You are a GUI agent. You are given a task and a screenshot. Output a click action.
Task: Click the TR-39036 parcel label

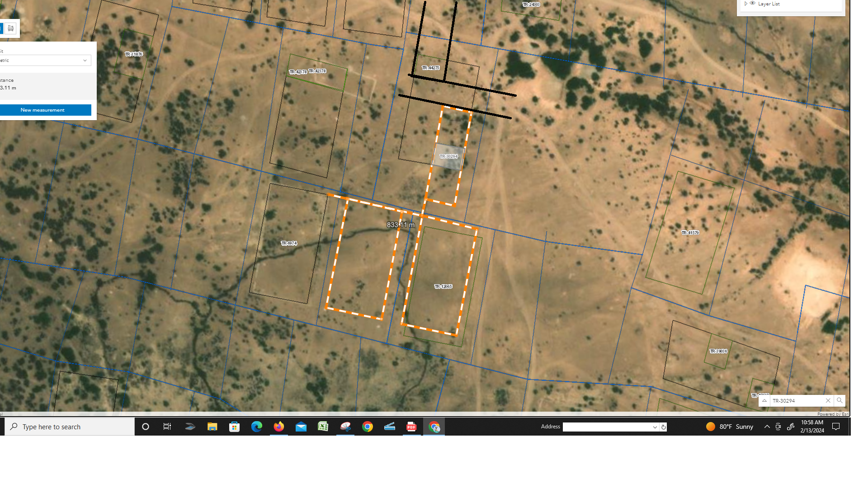tap(718, 351)
